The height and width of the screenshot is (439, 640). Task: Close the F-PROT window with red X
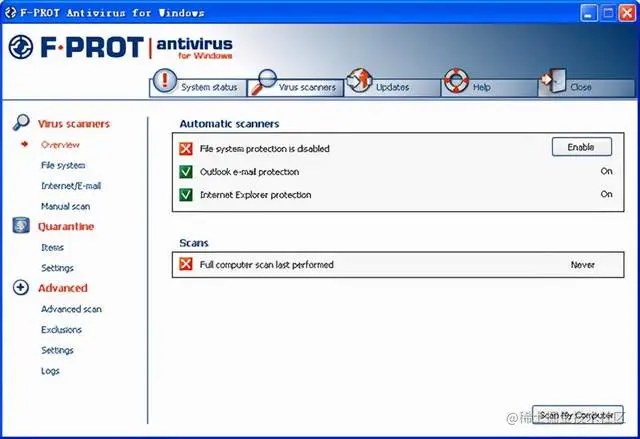coord(627,13)
